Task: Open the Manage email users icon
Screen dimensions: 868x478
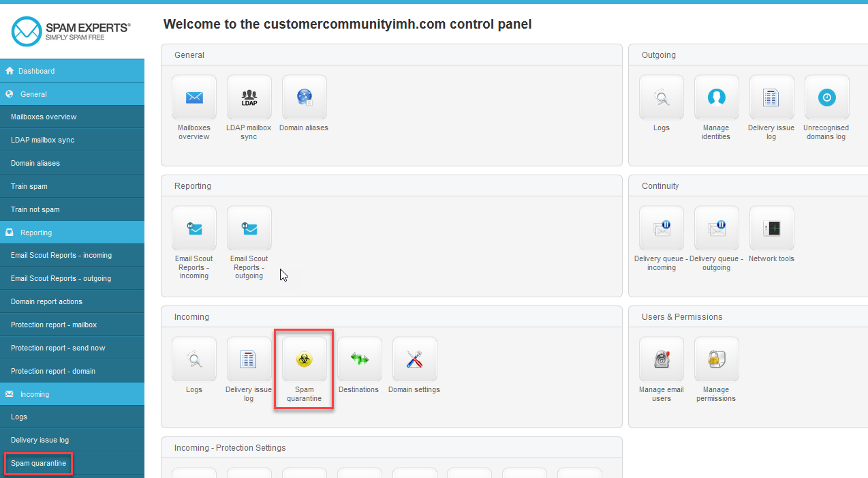Action: point(662,359)
